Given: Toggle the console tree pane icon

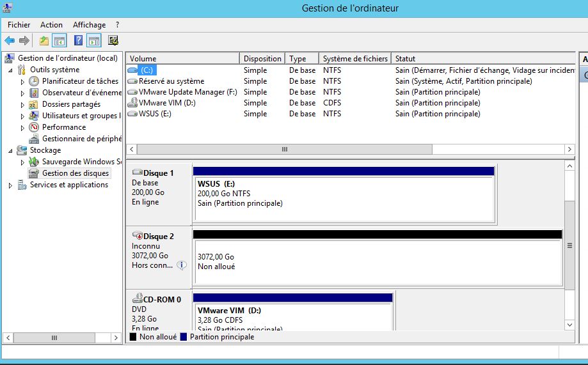Looking at the screenshot, I should [60, 40].
